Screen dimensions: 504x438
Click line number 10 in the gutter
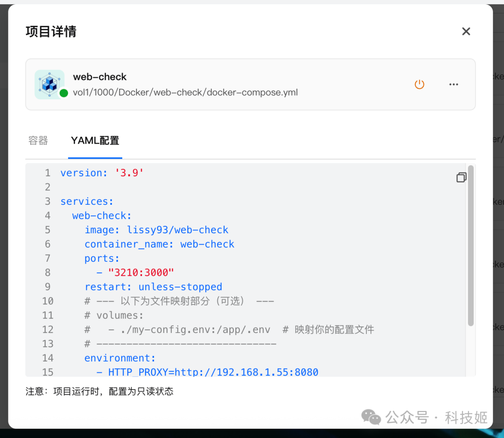[x=48, y=301]
